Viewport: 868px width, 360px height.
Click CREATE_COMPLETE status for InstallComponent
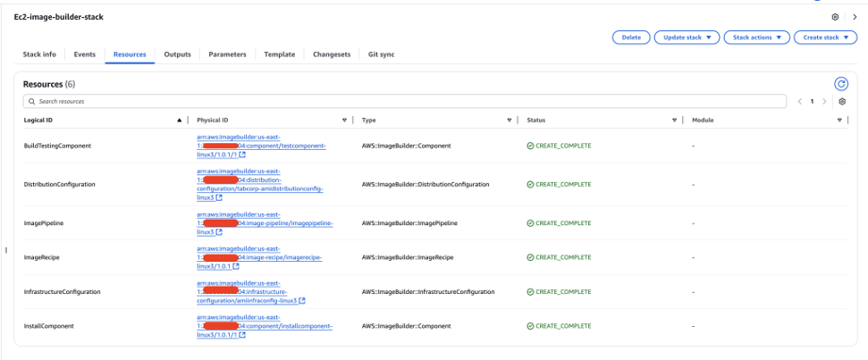click(559, 326)
